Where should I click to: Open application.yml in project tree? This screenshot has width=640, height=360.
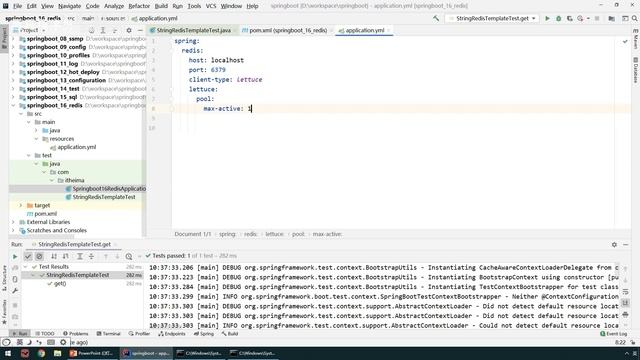(77, 147)
